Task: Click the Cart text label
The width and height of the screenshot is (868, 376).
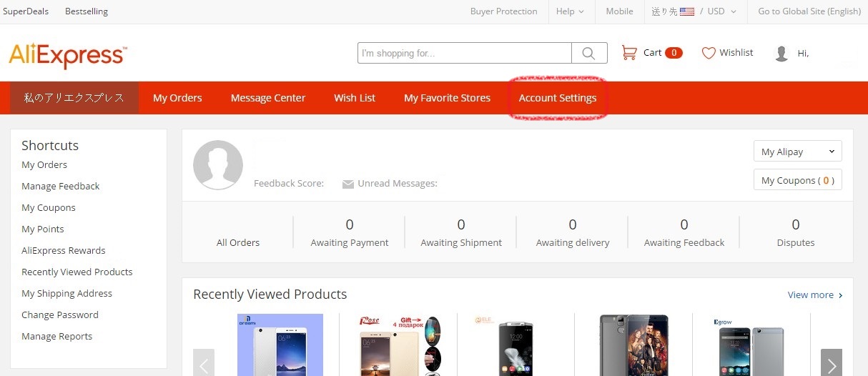Action: 652,53
